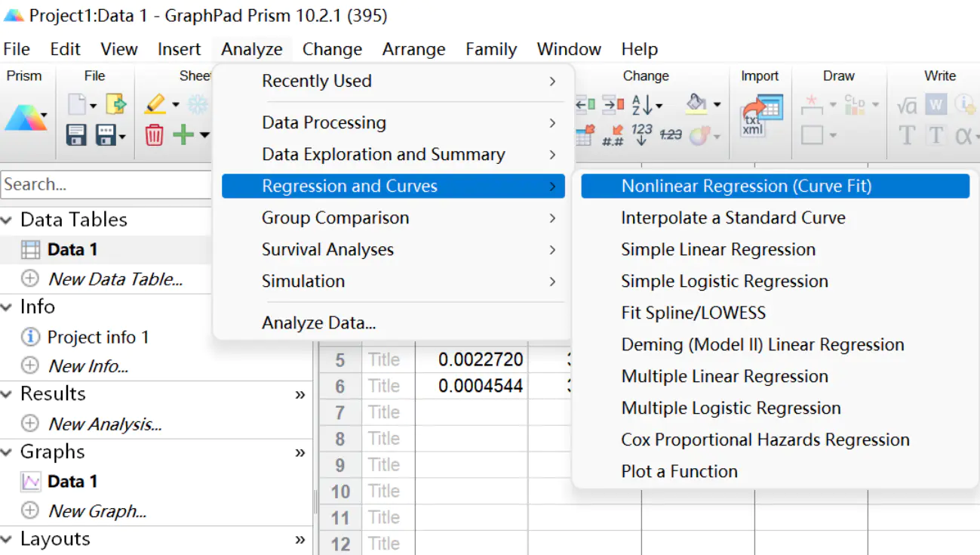The image size is (980, 555).
Task: Click the save floppy disk icon
Action: pos(76,135)
